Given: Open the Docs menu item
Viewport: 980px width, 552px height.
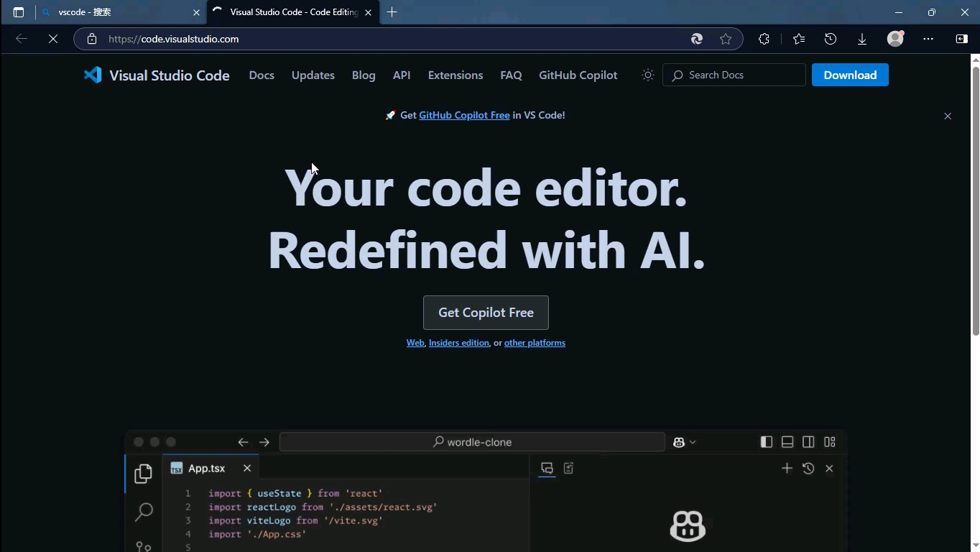Looking at the screenshot, I should coord(262,75).
